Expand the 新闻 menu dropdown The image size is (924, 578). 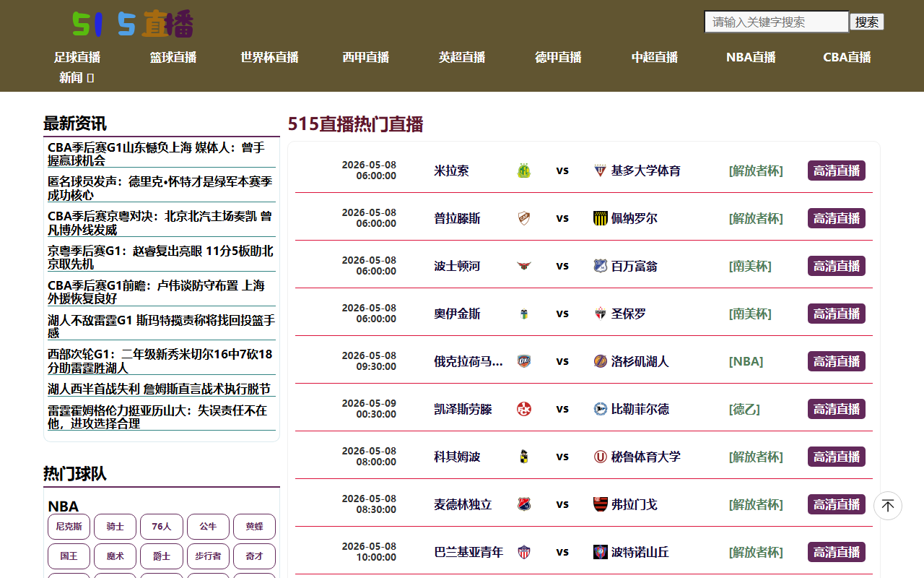(77, 77)
